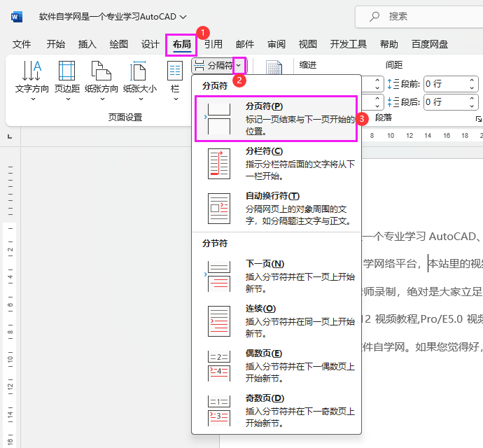Increase the 段后 spacing value
This screenshot has width=483, height=448.
pyautogui.click(x=472, y=98)
